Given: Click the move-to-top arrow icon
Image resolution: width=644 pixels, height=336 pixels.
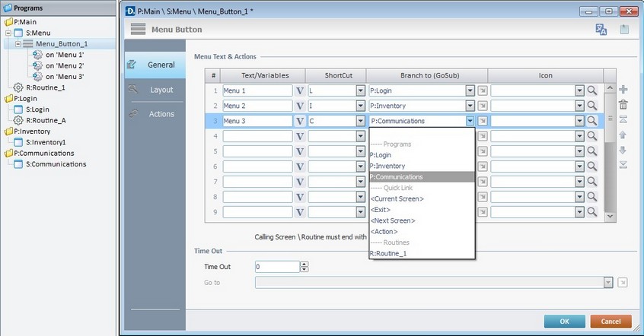Looking at the screenshot, I should point(623,119).
